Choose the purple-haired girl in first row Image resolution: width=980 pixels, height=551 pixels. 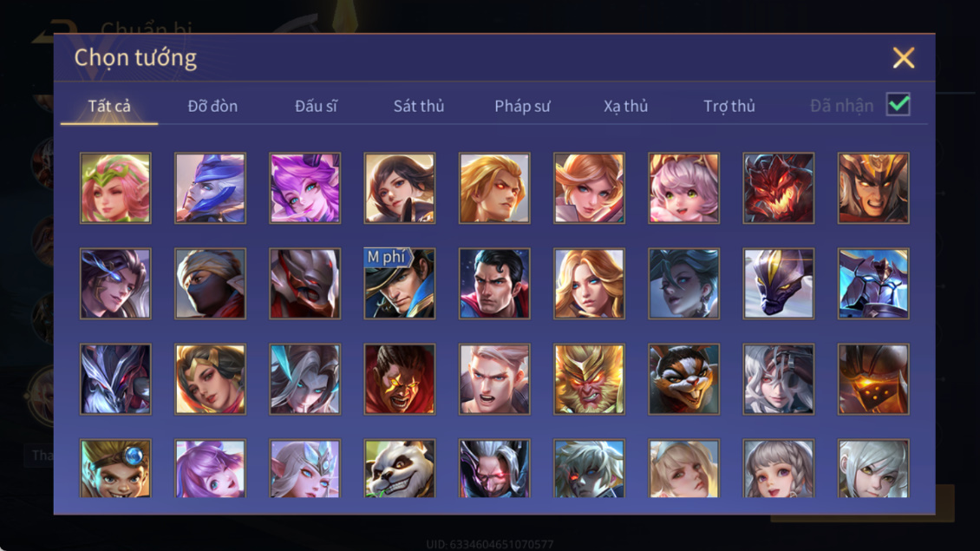(x=305, y=188)
